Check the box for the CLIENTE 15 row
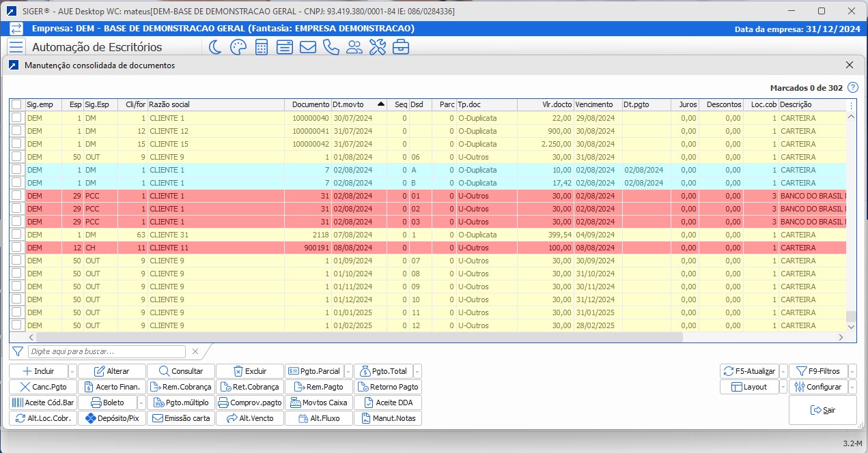This screenshot has height=453, width=868. [16, 144]
